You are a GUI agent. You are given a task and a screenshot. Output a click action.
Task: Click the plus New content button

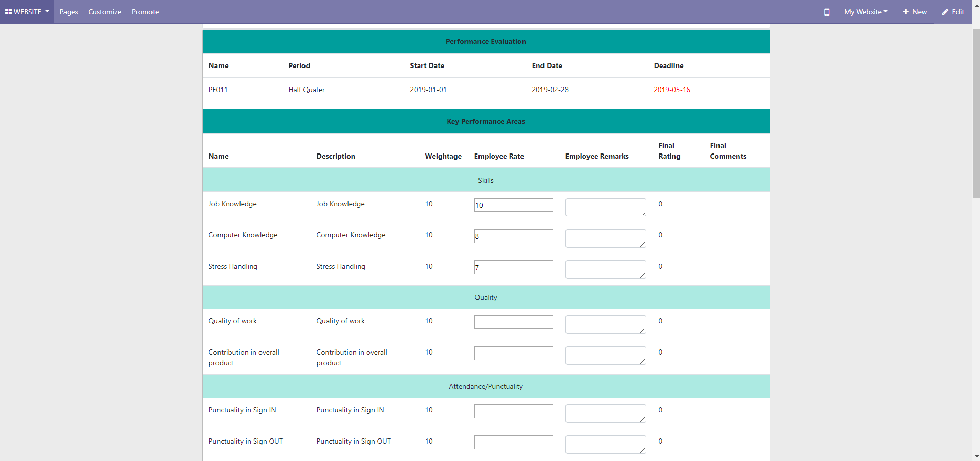pyautogui.click(x=914, y=12)
